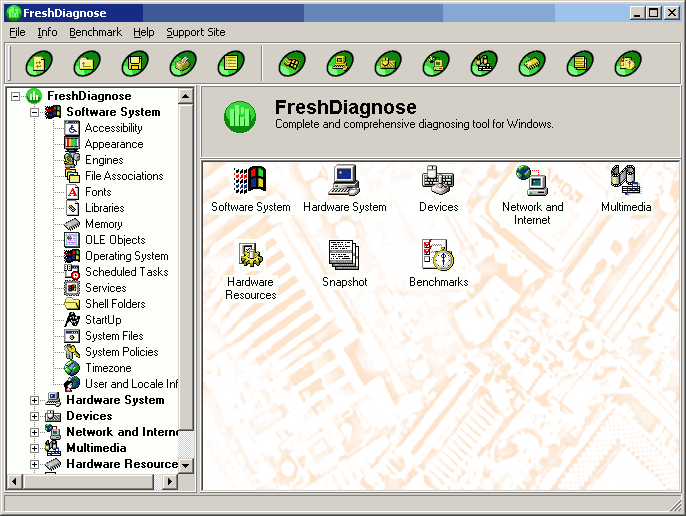Image resolution: width=686 pixels, height=516 pixels.
Task: Open the Benchmarks stopwatch icon in main panel
Action: 438,263
